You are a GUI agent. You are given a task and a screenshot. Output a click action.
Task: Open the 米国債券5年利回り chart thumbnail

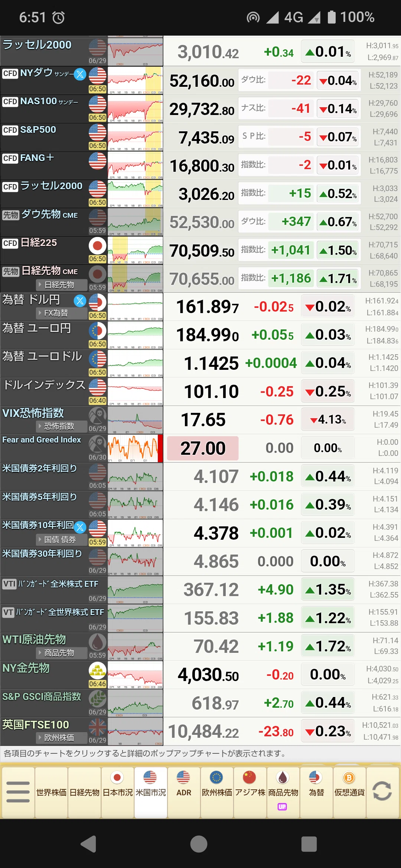click(x=135, y=505)
